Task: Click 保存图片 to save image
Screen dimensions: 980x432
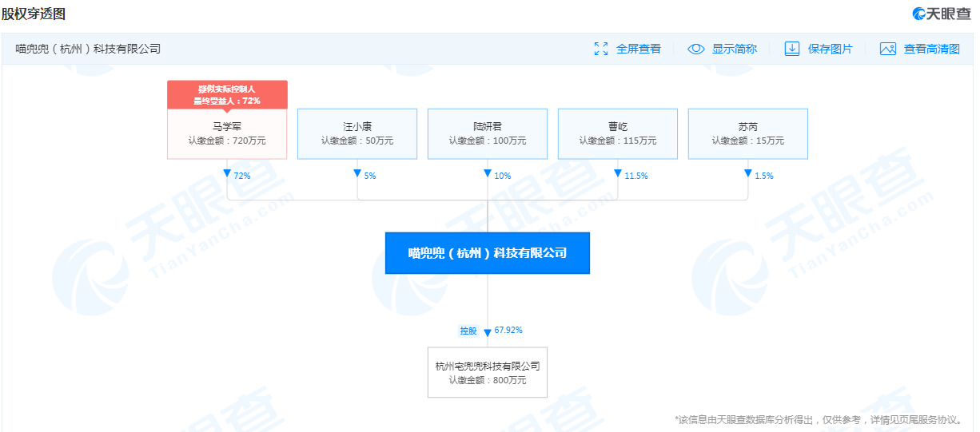Action: 830,49
